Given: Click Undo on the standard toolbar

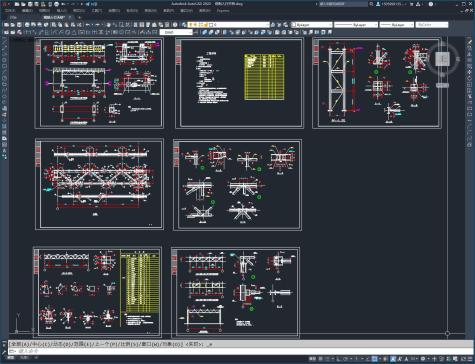Looking at the screenshot, I should 87,25.
